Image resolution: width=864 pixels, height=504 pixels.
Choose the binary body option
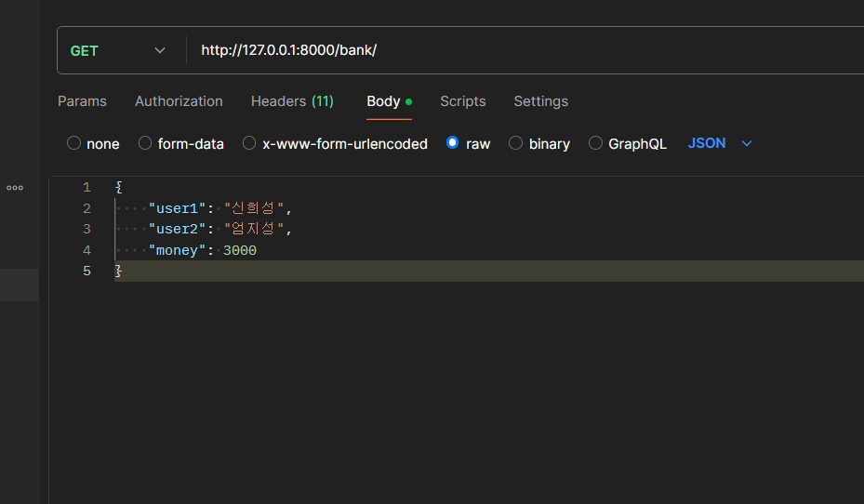click(516, 143)
